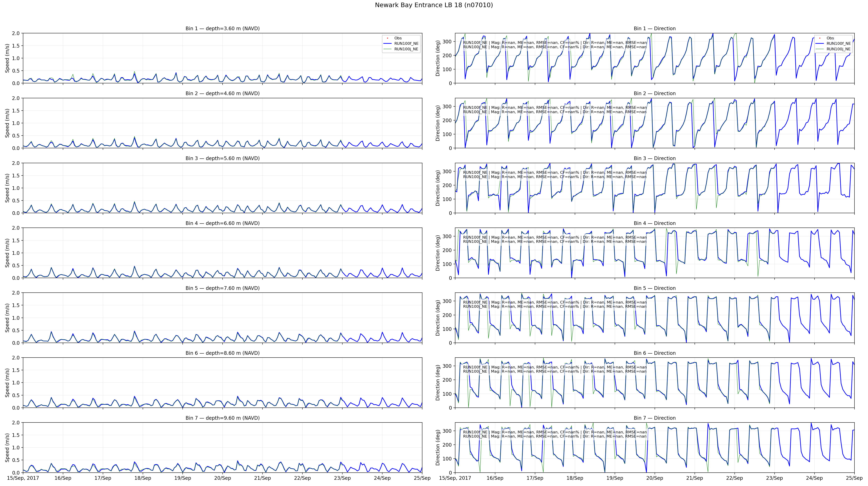Click the '1.0' y-tick of the Bin 5 speed plot
Screen dimensions: 868x486
(16, 318)
